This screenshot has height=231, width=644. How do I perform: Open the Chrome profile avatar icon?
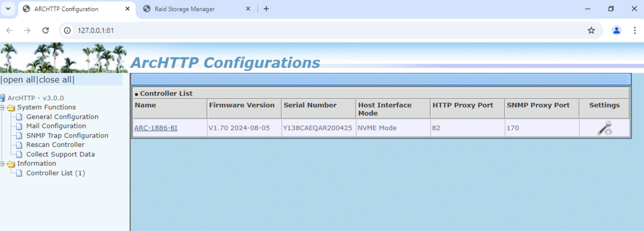click(617, 30)
